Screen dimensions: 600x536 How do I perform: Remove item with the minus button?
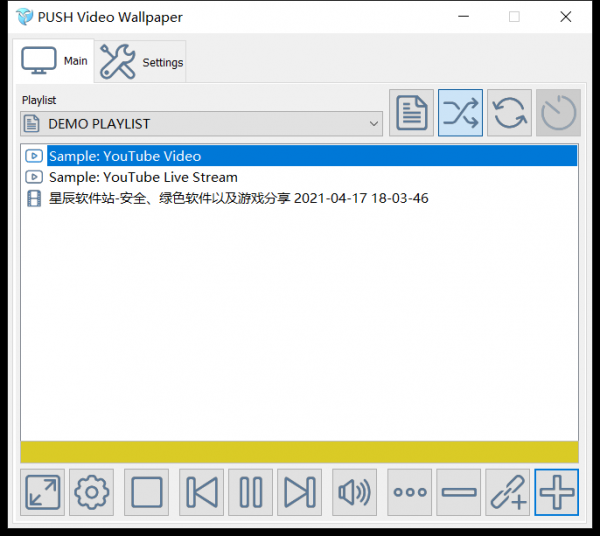point(459,492)
